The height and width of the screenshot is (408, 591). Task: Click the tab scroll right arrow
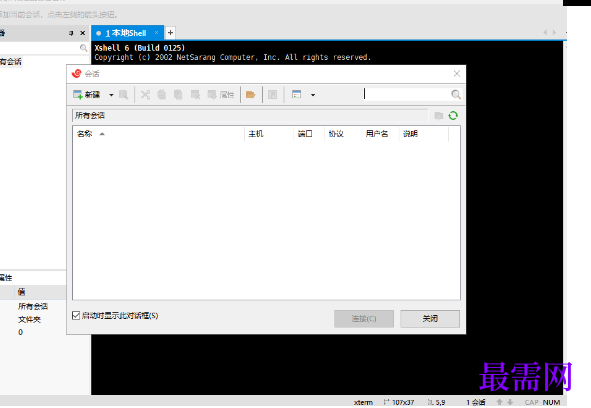click(554, 32)
